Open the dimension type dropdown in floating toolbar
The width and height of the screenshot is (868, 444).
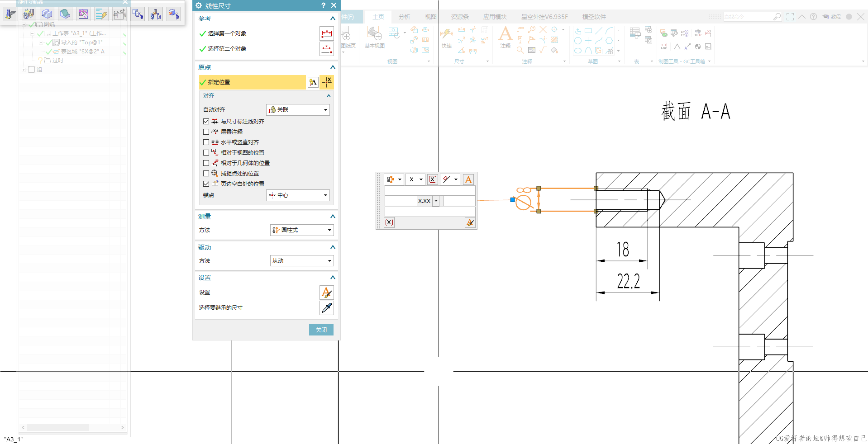(x=394, y=179)
